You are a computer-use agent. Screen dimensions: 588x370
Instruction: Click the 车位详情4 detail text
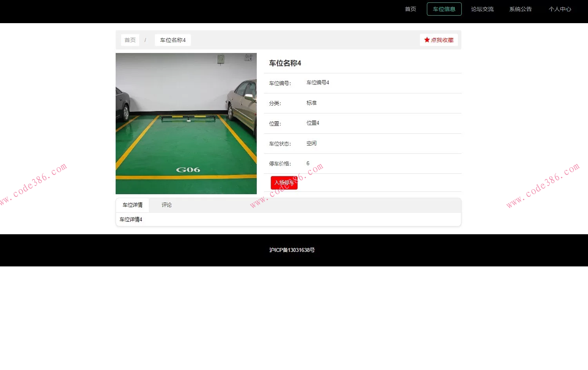pyautogui.click(x=131, y=219)
